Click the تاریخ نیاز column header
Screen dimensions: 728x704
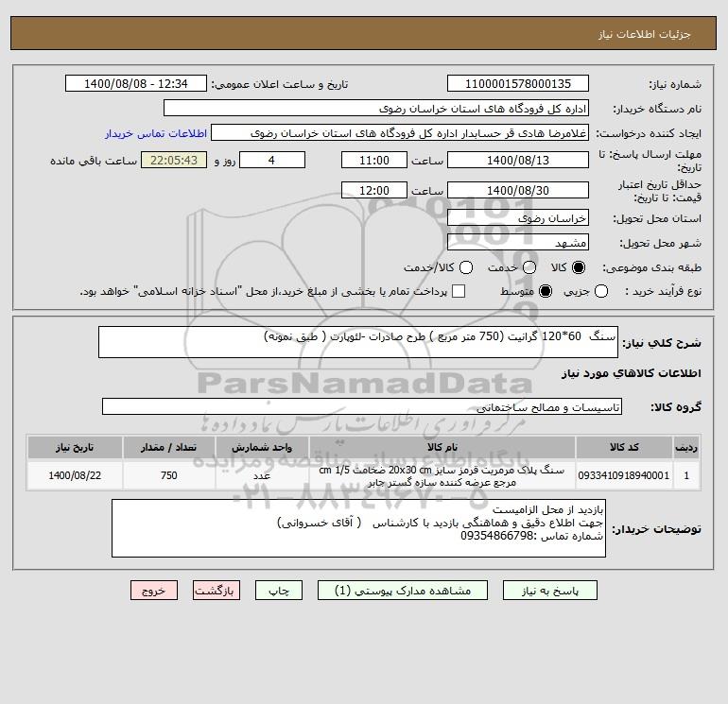pos(75,447)
